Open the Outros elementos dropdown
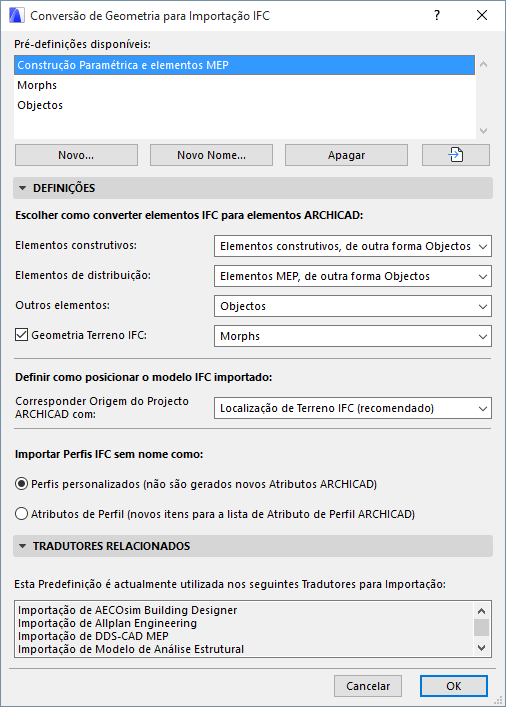506x707 pixels. pos(353,306)
